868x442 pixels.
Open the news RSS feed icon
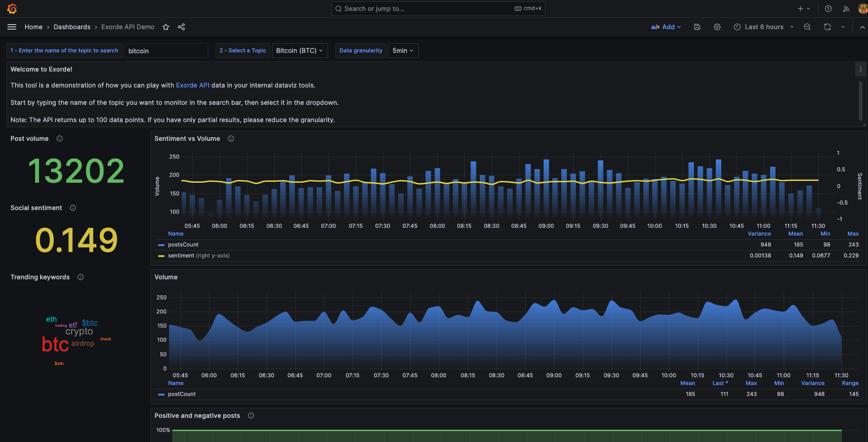click(846, 9)
